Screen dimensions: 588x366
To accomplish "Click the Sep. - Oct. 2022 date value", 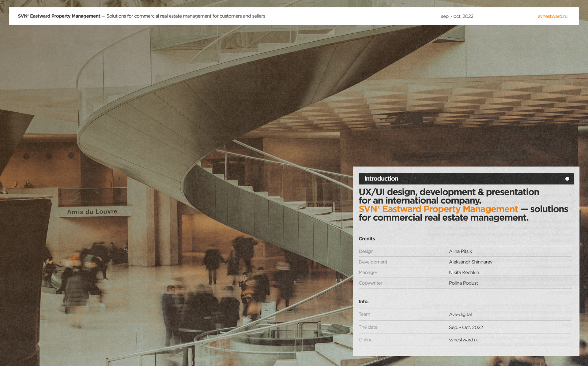I will tap(466, 327).
